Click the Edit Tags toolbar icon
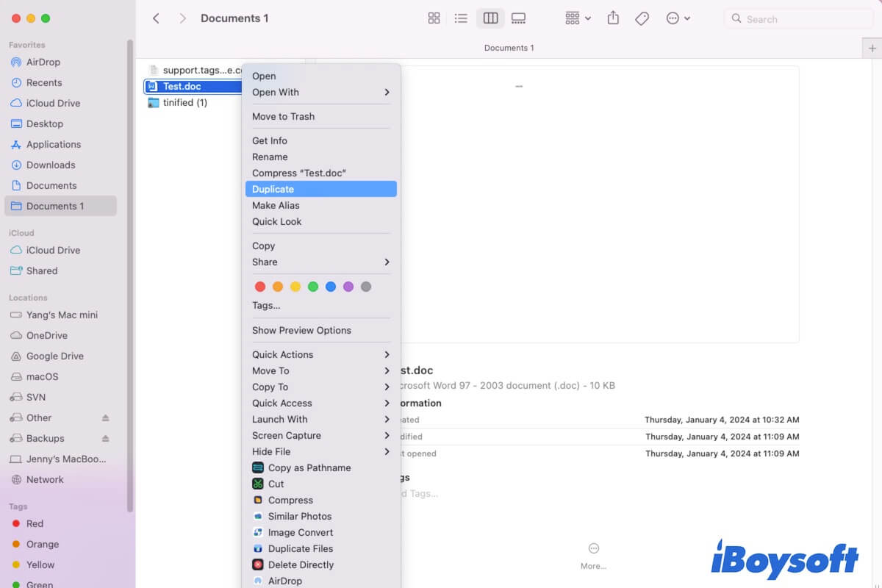Image resolution: width=882 pixels, height=588 pixels. [x=642, y=18]
